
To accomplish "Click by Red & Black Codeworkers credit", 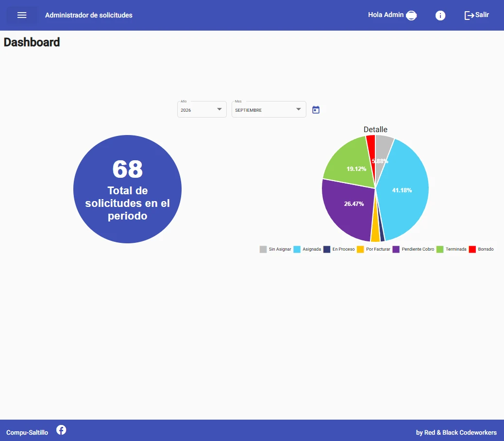I will pos(456,432).
